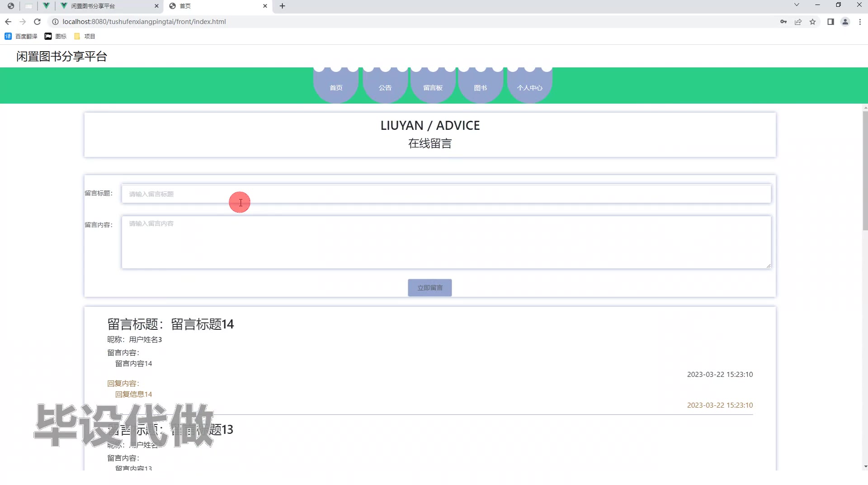Screen dimensions: 868x485
Task: Click the 留言标题 input field
Action: [446, 194]
